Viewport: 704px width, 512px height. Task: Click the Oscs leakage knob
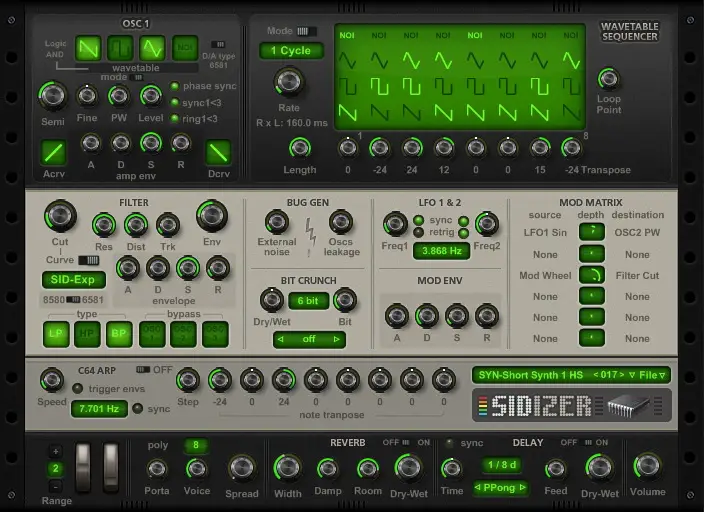tap(341, 222)
